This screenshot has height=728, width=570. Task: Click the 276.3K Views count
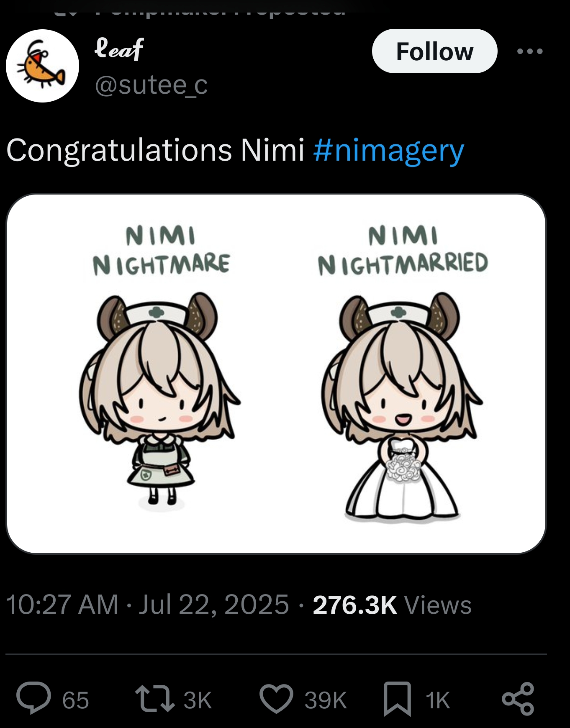point(392,605)
